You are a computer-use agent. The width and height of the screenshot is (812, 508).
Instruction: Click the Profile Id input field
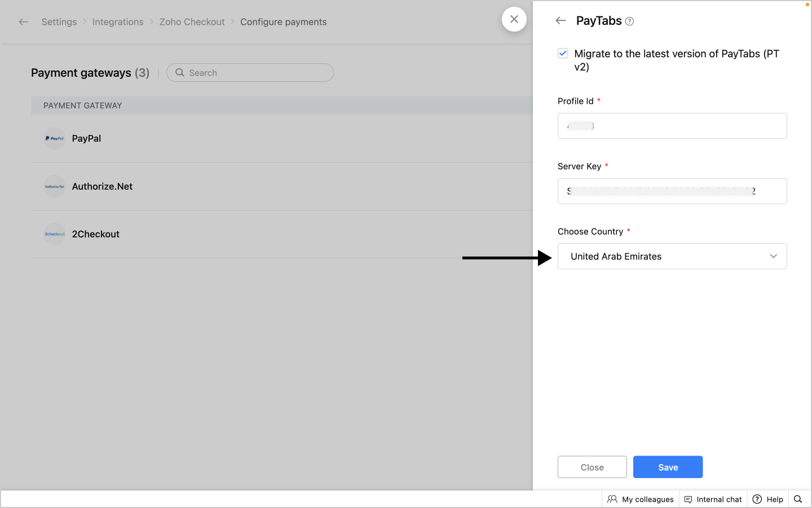(x=672, y=126)
